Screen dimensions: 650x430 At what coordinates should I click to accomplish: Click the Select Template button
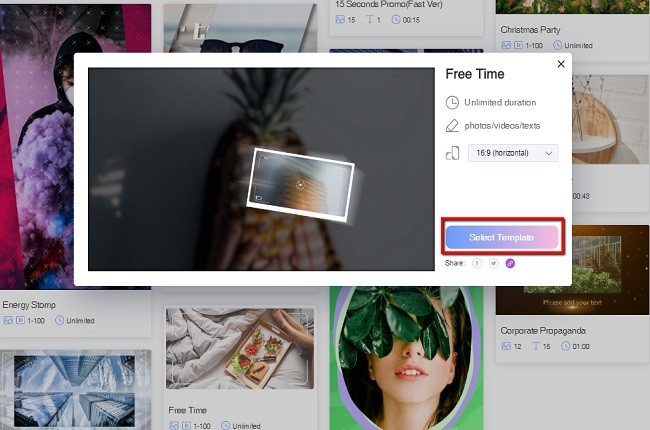pyautogui.click(x=502, y=237)
